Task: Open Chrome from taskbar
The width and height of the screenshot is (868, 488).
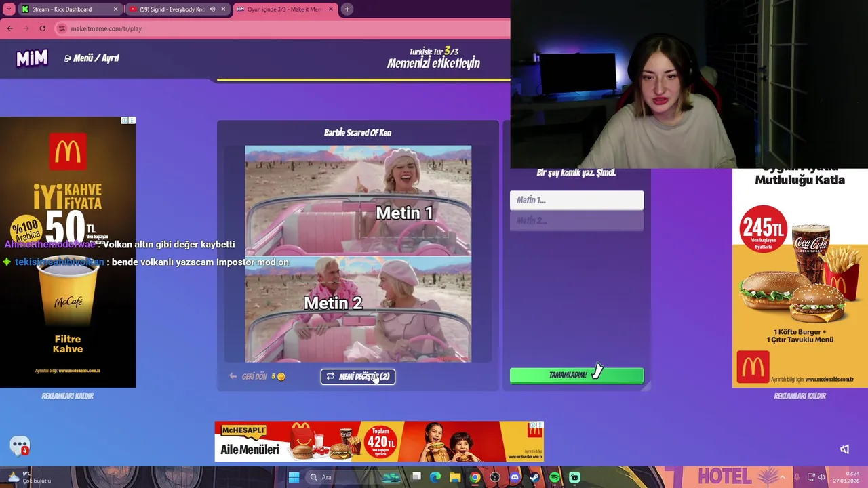Action: click(x=475, y=477)
